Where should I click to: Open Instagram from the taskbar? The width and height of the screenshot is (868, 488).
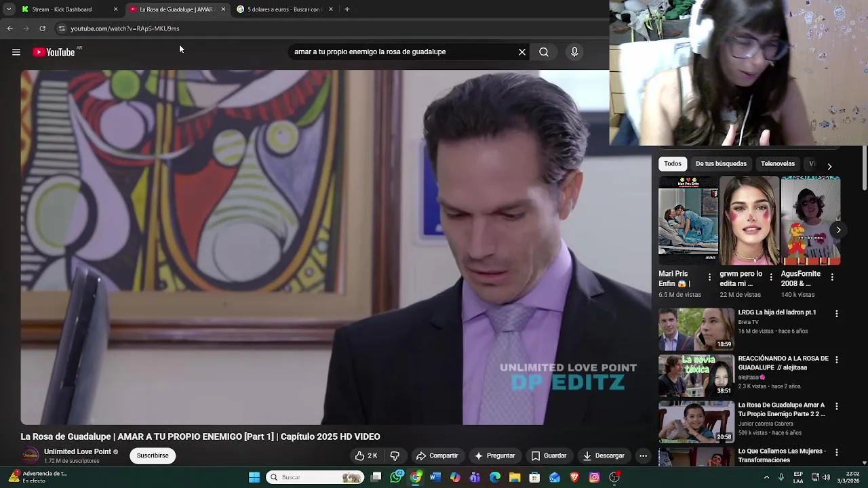594,477
